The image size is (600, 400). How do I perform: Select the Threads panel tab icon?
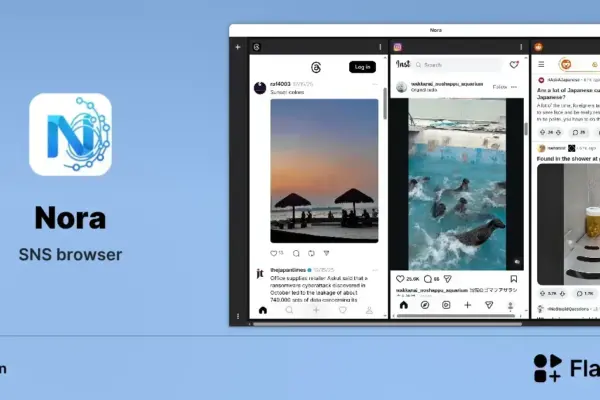coord(257,47)
